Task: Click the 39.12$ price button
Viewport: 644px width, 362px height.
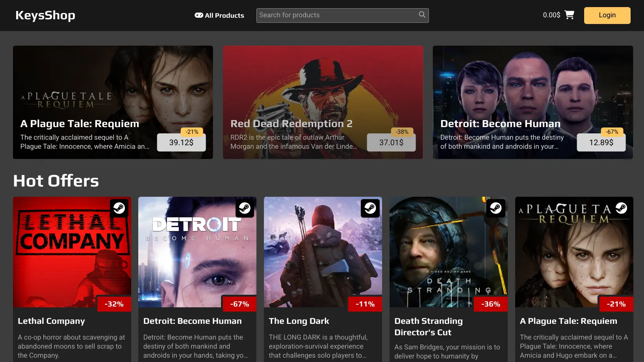Action: click(181, 142)
